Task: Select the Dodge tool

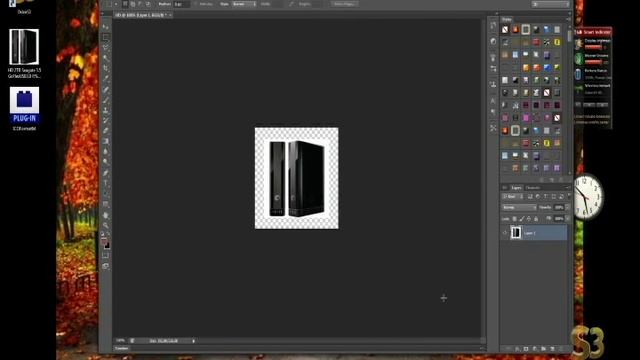Action: 106,162
